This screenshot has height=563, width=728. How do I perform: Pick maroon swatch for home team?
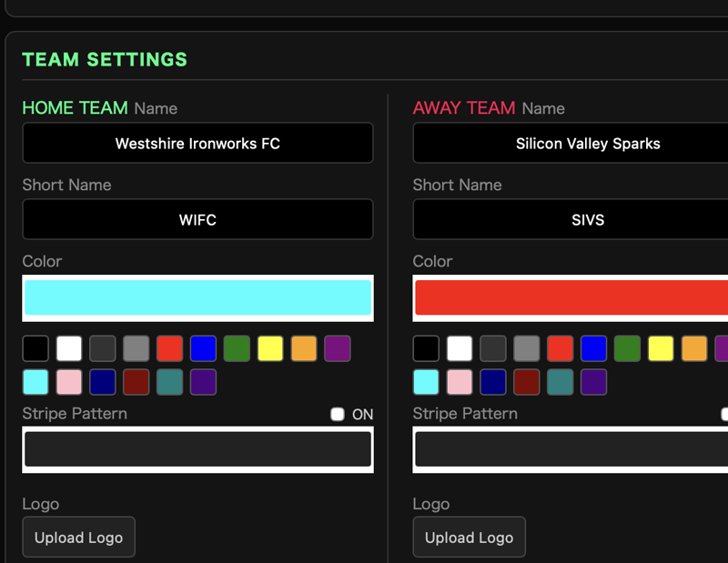pos(136,382)
